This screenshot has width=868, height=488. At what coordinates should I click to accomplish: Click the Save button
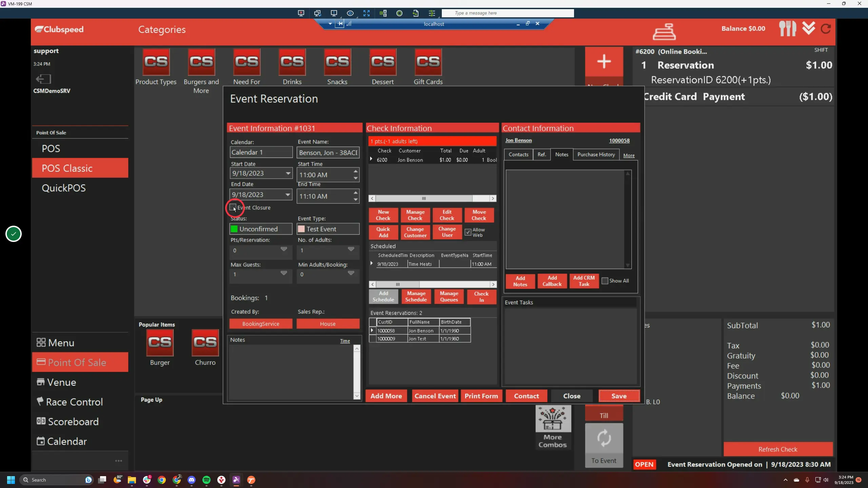(x=619, y=396)
